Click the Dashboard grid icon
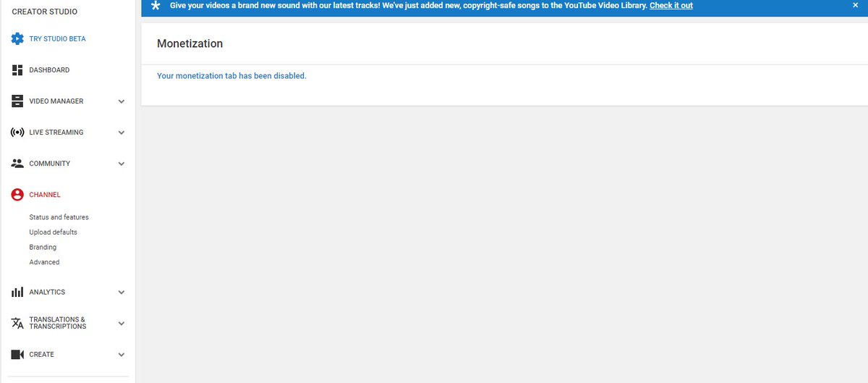This screenshot has height=383, width=868. (x=17, y=70)
